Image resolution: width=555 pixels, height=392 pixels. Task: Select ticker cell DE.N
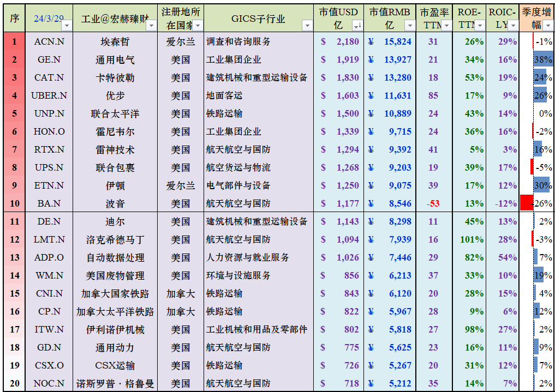49,222
